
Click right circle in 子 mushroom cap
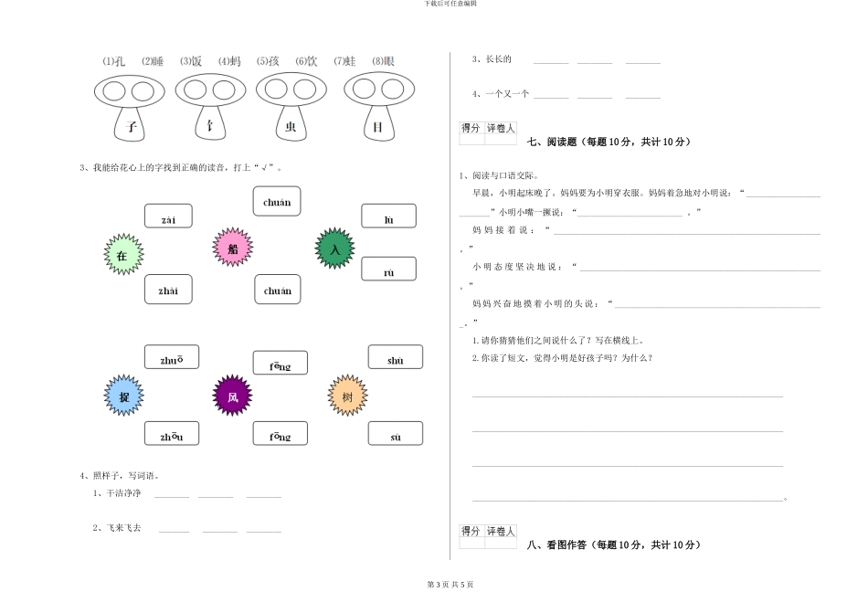[143, 91]
